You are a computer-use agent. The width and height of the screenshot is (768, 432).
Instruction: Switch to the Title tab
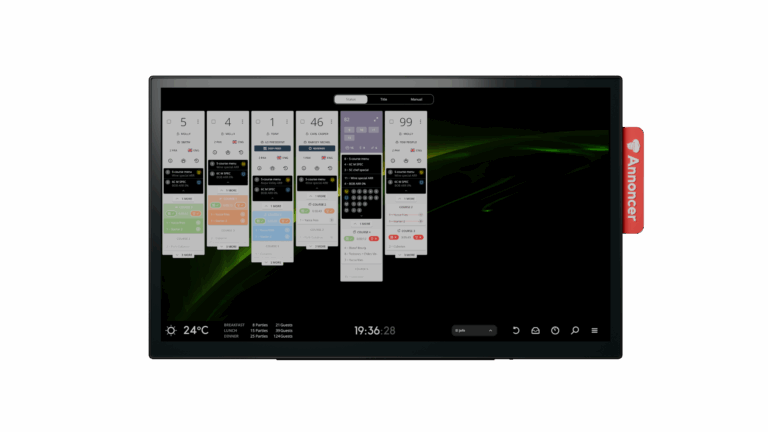pos(383,100)
